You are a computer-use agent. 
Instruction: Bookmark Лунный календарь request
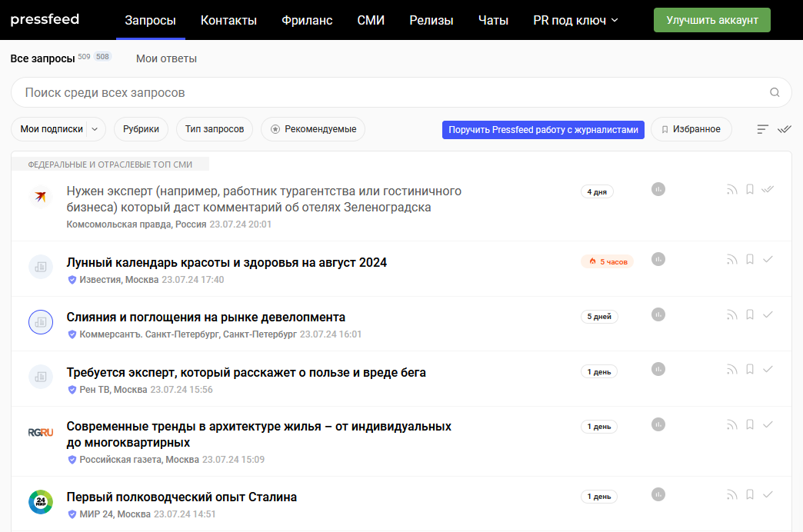tap(750, 259)
